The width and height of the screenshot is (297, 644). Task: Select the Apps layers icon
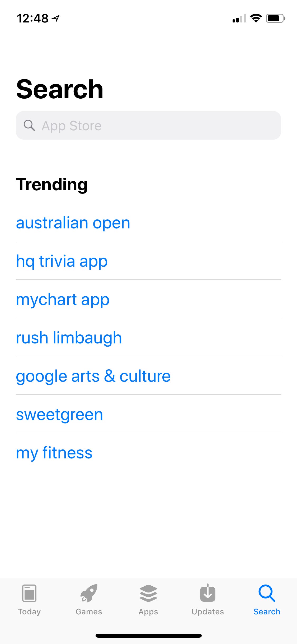pyautogui.click(x=148, y=593)
